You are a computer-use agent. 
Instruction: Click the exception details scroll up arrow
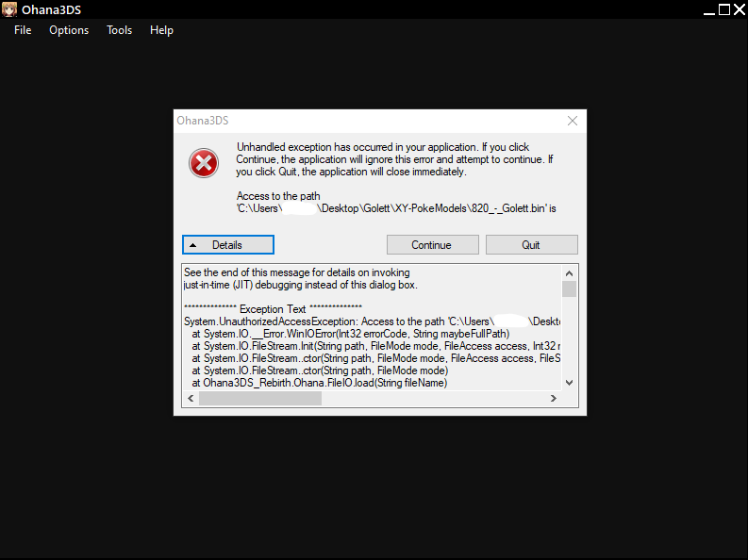click(569, 273)
